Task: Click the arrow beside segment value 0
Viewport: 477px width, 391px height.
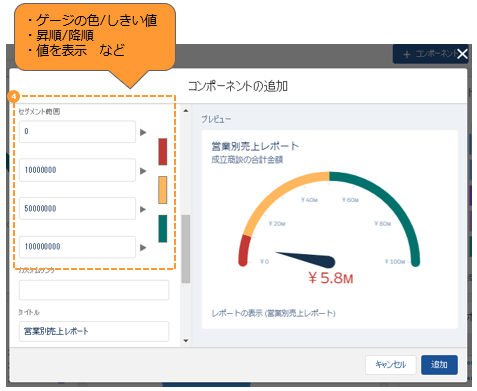Action: point(143,132)
